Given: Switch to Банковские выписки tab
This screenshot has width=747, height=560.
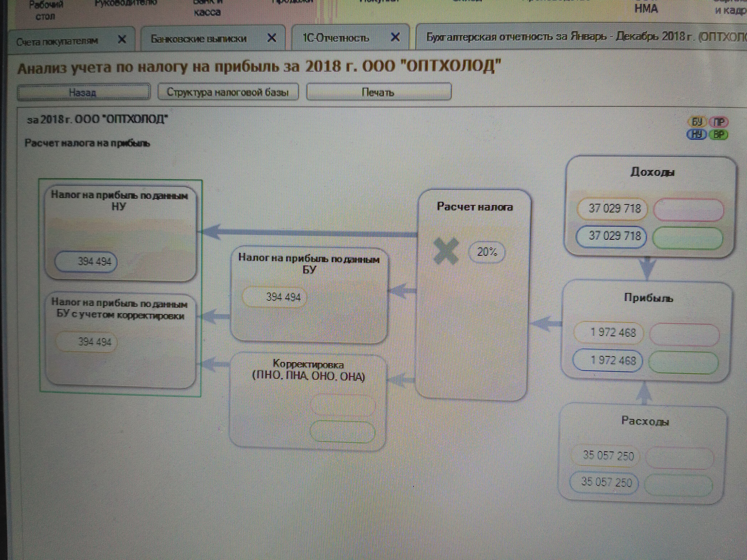Looking at the screenshot, I should tap(199, 39).
